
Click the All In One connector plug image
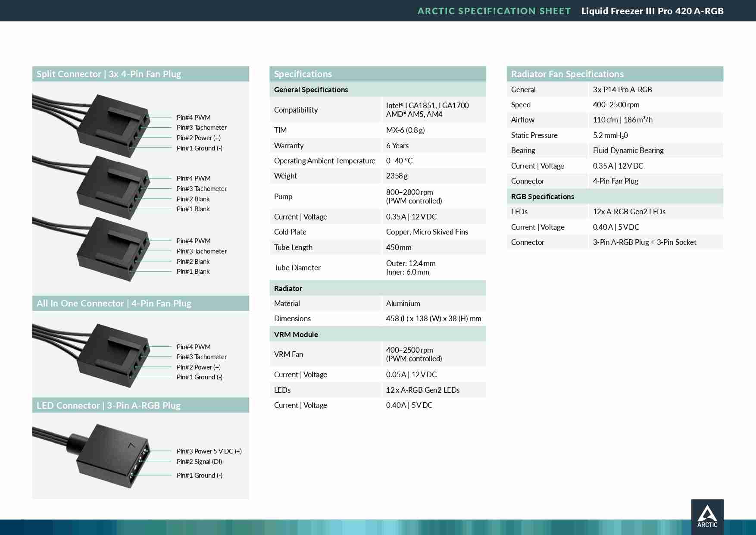(x=112, y=355)
